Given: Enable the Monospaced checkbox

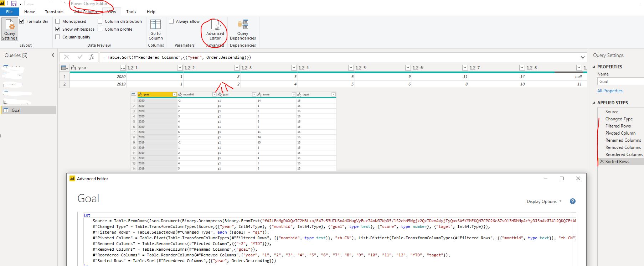Looking at the screenshot, I should click(58, 21).
